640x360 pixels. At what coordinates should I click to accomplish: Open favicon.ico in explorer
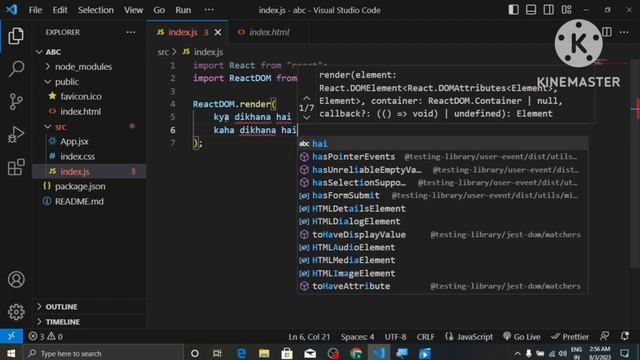[81, 96]
